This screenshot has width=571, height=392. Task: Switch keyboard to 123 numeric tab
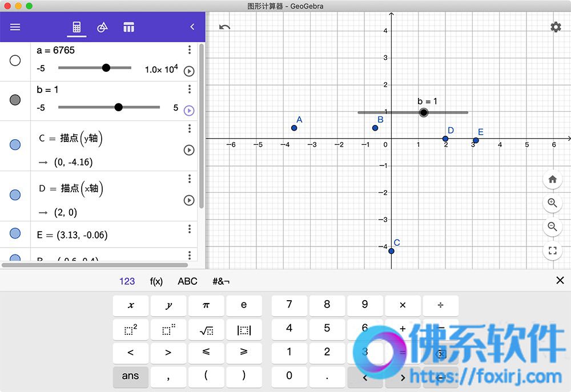127,281
